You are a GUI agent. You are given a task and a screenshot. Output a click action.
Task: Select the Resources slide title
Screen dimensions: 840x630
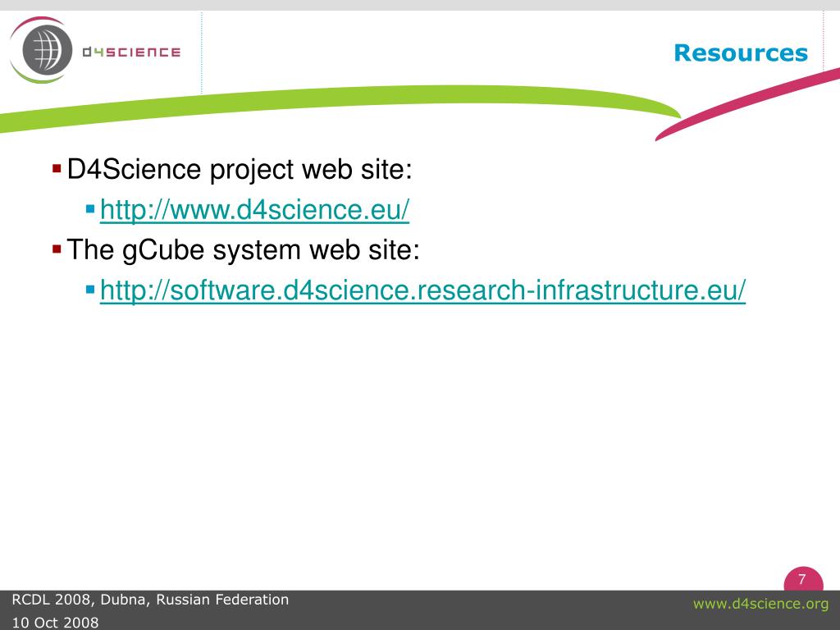pyautogui.click(x=741, y=53)
